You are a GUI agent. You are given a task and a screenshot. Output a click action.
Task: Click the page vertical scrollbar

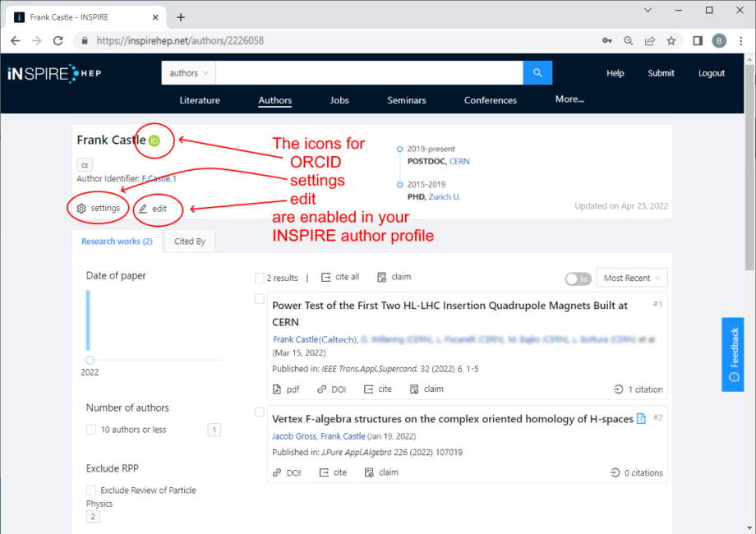pyautogui.click(x=749, y=168)
